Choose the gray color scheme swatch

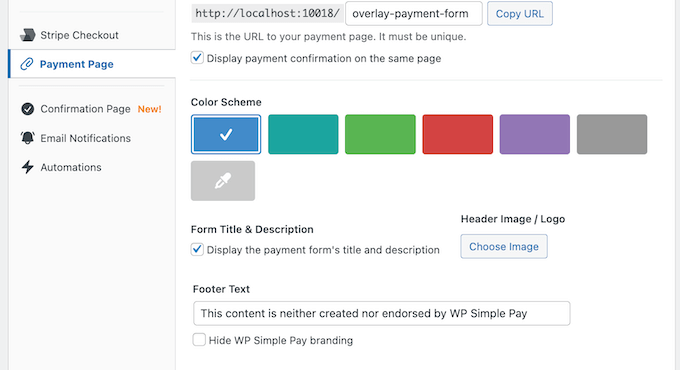click(x=612, y=134)
